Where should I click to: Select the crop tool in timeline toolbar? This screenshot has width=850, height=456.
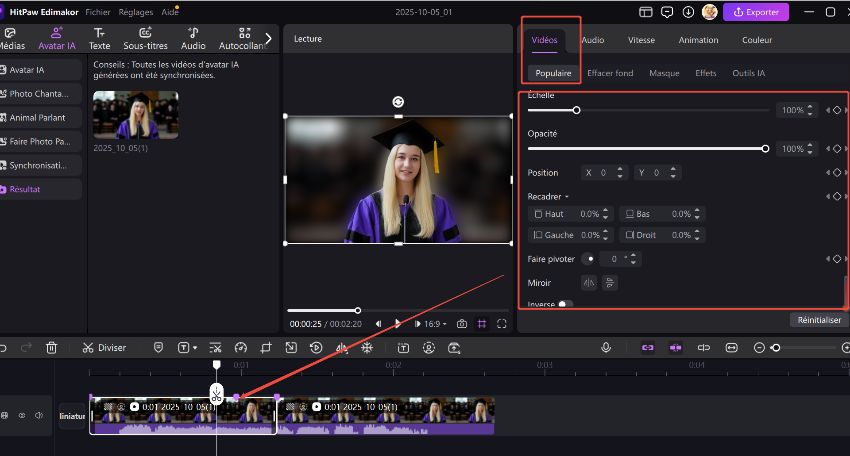point(266,348)
